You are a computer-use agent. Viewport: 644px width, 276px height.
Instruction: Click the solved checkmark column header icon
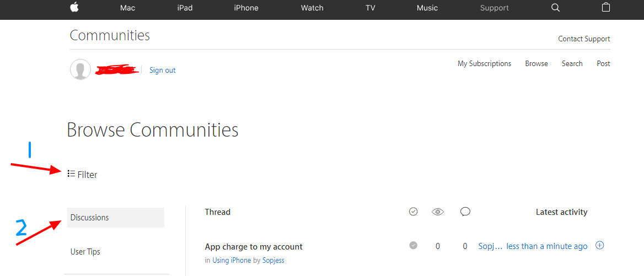pyautogui.click(x=413, y=212)
